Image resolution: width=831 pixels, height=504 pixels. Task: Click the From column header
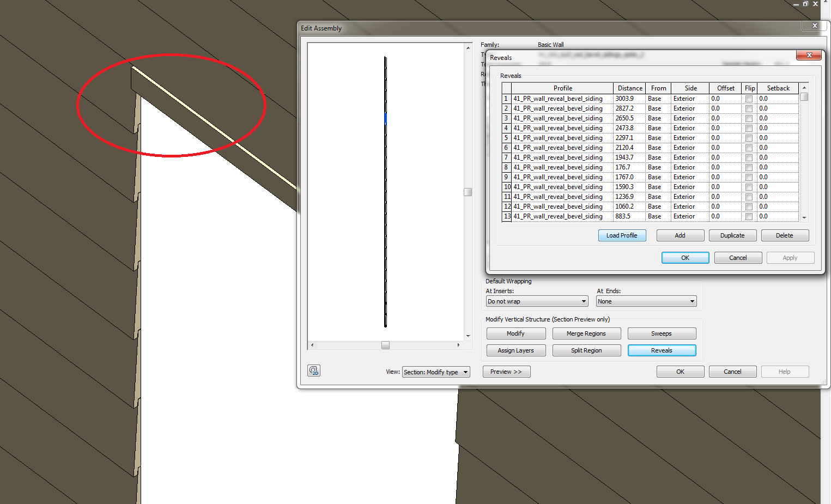(x=658, y=88)
